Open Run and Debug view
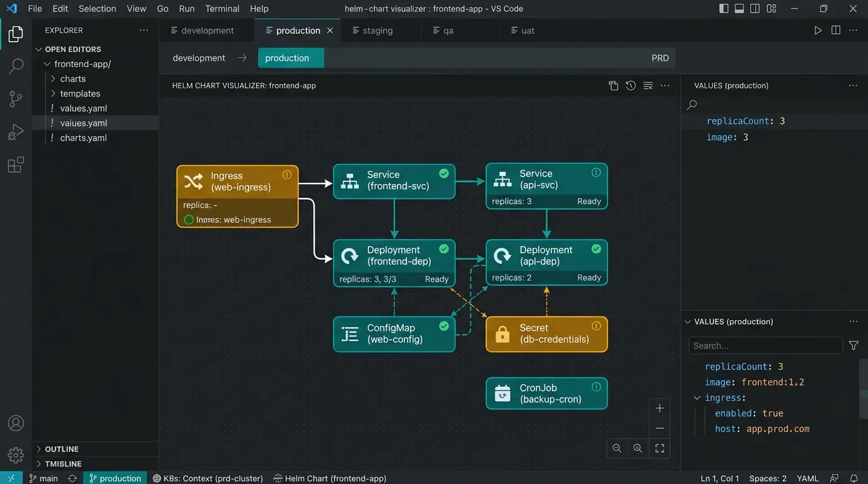 (16, 132)
